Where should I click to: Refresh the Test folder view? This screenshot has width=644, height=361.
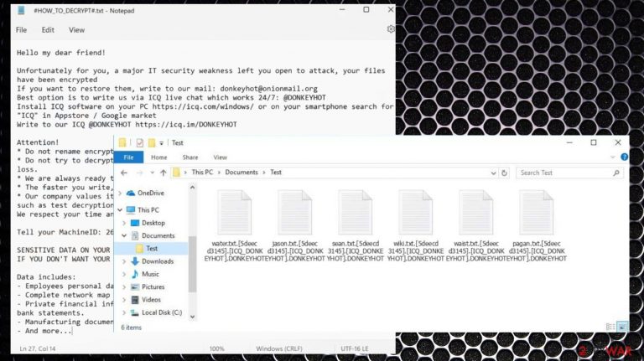(x=504, y=173)
